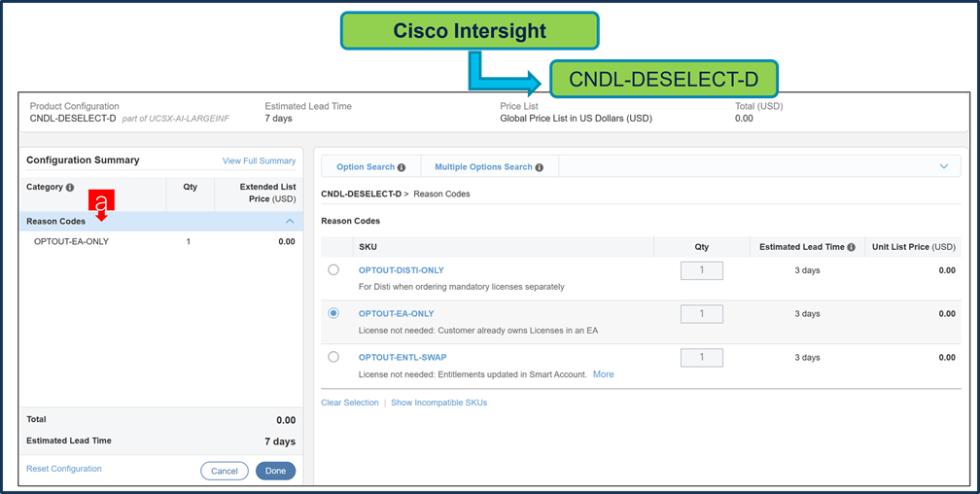Click 'part of UCSX-AI-LARGEINF' text
Image resolution: width=980 pixels, height=494 pixels.
pyautogui.click(x=176, y=119)
